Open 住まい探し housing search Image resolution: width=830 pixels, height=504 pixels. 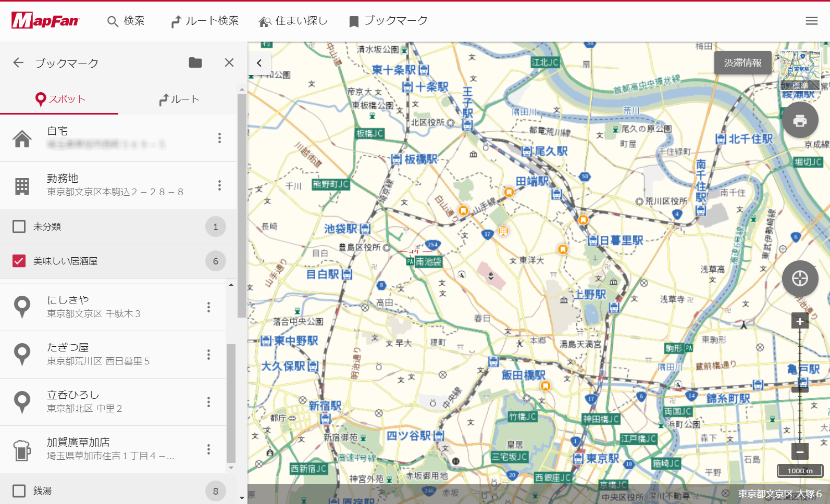click(293, 21)
